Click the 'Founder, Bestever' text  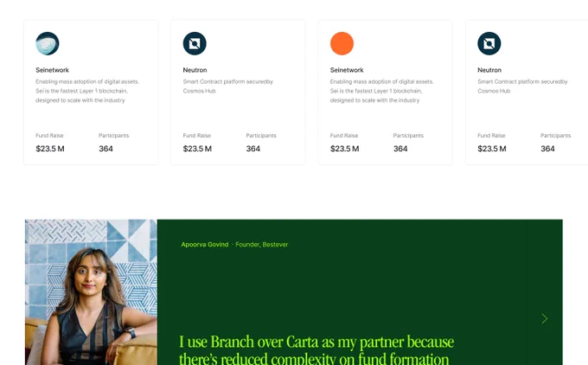pos(262,245)
